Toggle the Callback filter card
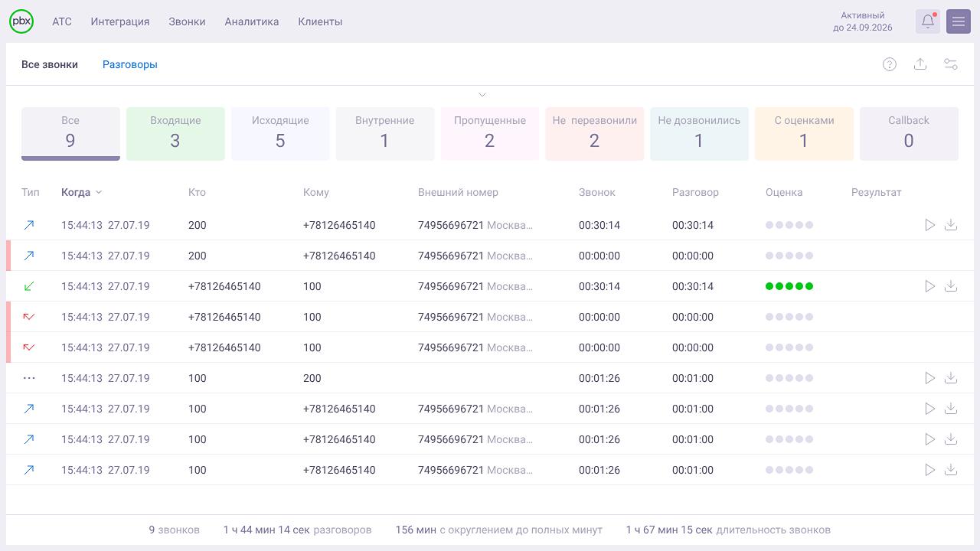Screen dimensions: 980x551 coord(909,133)
